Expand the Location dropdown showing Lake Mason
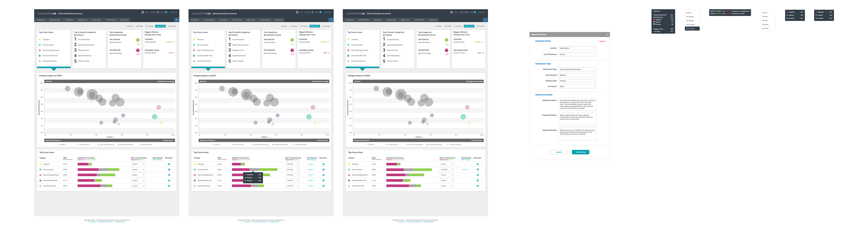This screenshot has height=235, width=868. pyautogui.click(x=577, y=48)
